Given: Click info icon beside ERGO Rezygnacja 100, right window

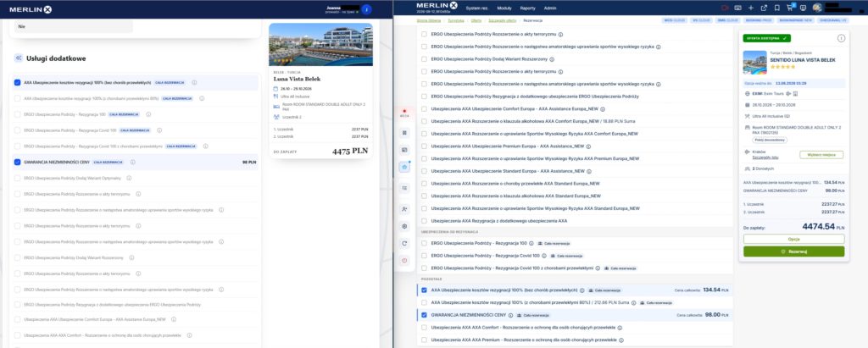Looking at the screenshot, I should click(x=531, y=243).
